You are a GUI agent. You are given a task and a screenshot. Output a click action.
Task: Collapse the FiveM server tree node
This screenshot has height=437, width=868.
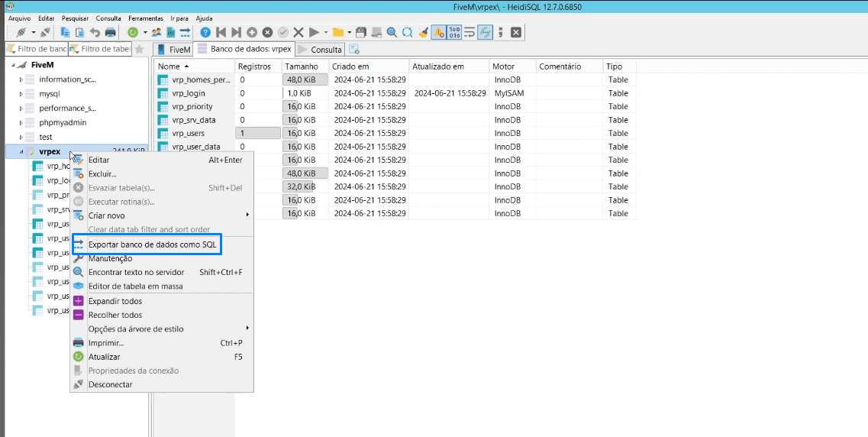[x=13, y=65]
